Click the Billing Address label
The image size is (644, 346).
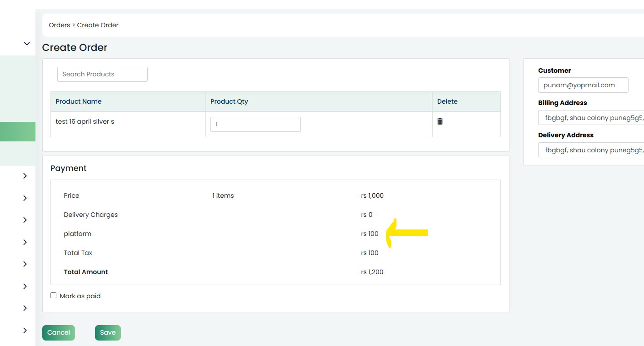563,103
